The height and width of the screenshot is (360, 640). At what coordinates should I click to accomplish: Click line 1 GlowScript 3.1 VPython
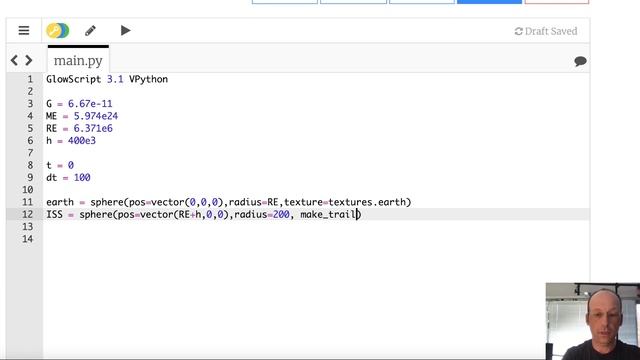[107, 79]
